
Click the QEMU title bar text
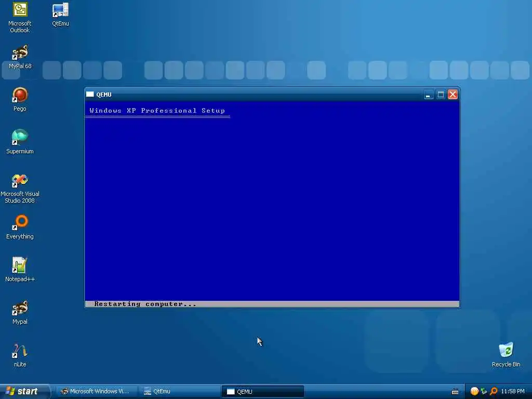104,95
